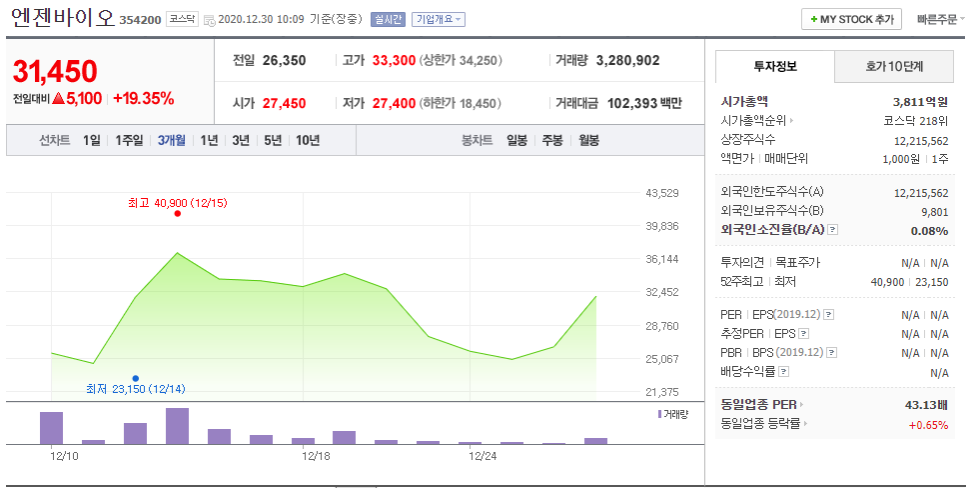Viewport: 980px width, 488px height.
Task: Click the stock code 354200
Action: (x=141, y=20)
